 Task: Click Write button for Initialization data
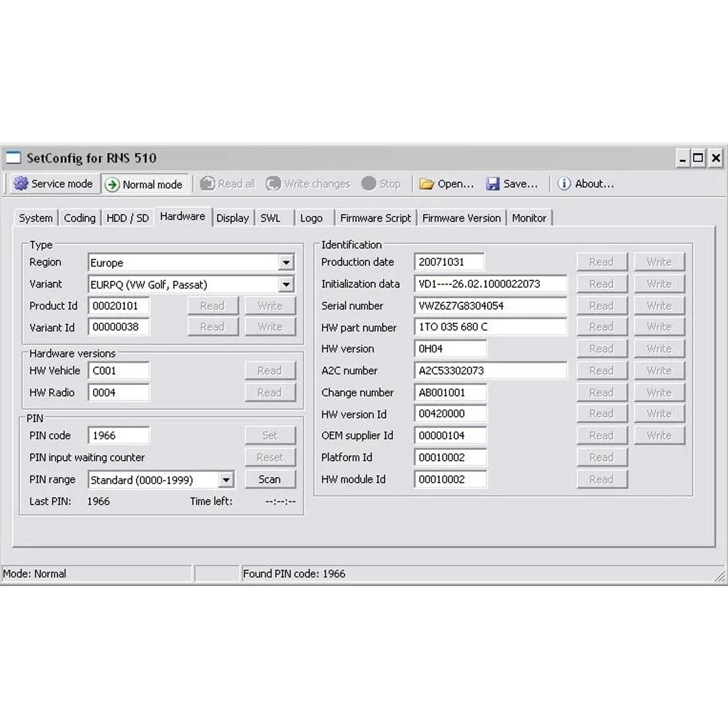coord(660,284)
